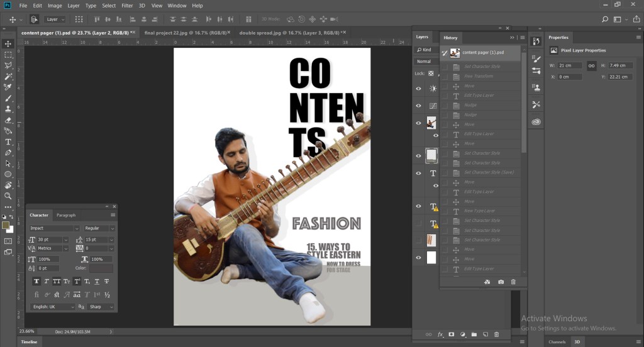Create new snapshot in History panel

(501, 282)
